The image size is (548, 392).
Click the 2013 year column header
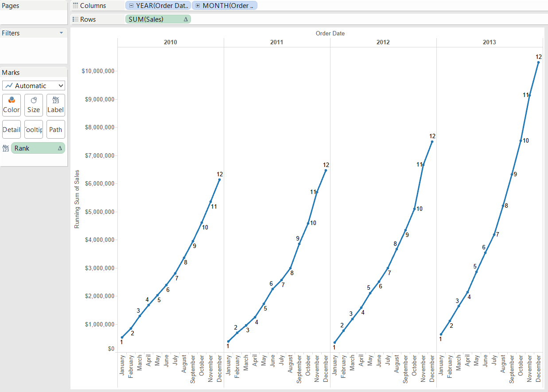click(489, 43)
